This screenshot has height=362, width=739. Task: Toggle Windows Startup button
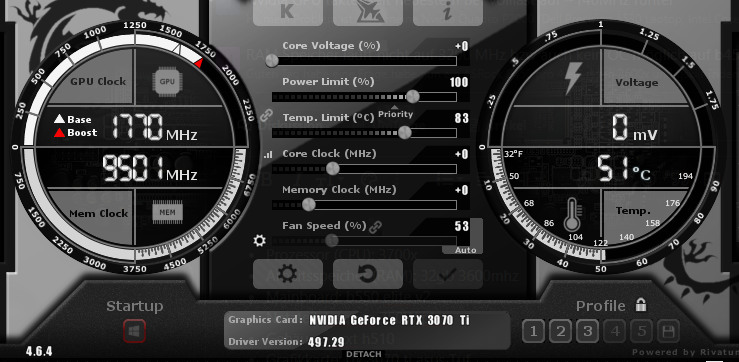pyautogui.click(x=134, y=332)
